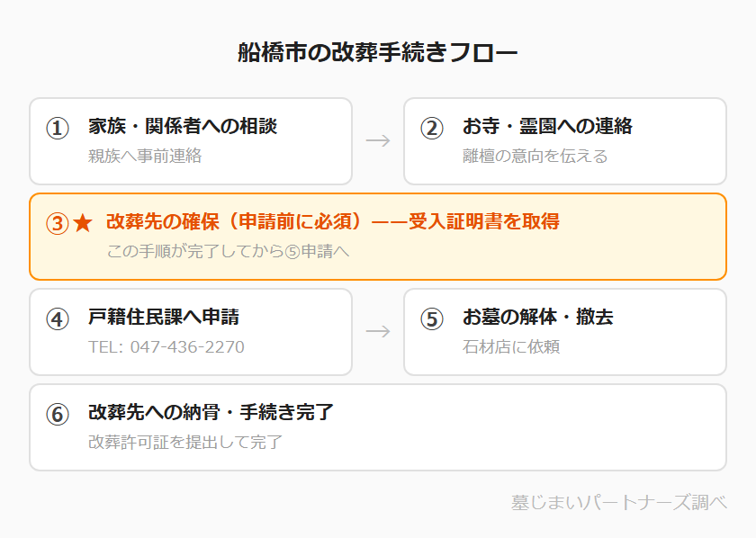The height and width of the screenshot is (538, 756).
Task: Click the 改葬先への納骨・手続き完了 step title
Action: pos(211,412)
